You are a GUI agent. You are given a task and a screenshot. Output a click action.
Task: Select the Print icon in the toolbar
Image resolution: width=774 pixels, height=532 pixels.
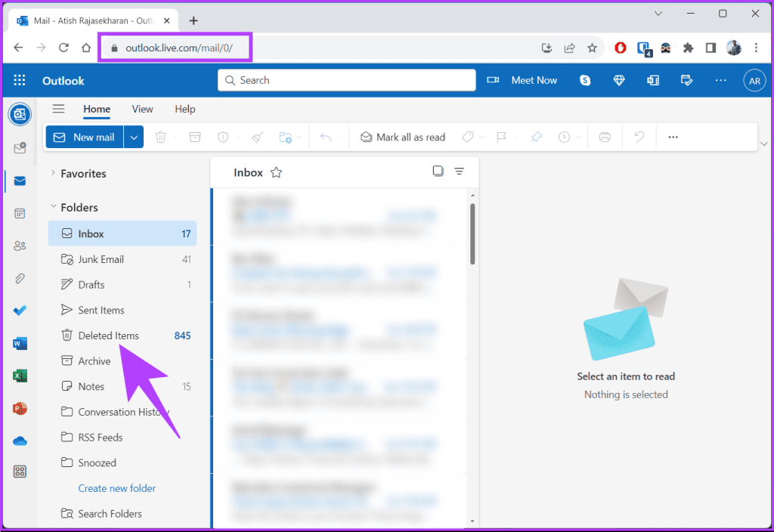[x=604, y=137]
